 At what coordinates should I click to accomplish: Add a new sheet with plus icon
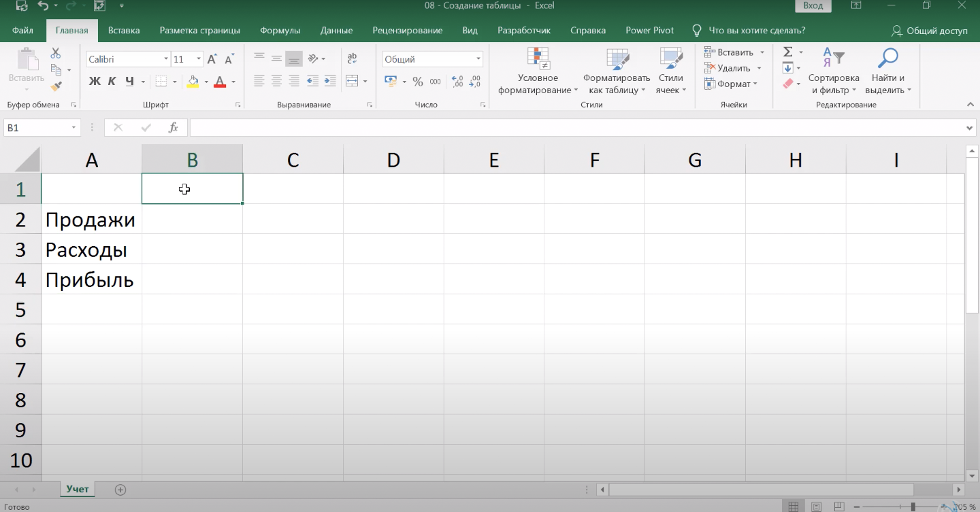[120, 490]
